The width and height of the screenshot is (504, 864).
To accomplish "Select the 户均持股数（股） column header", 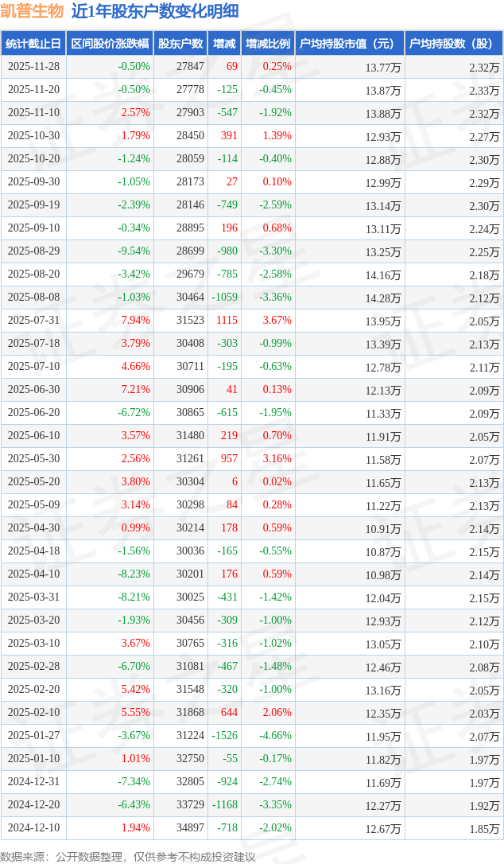I will (x=454, y=44).
